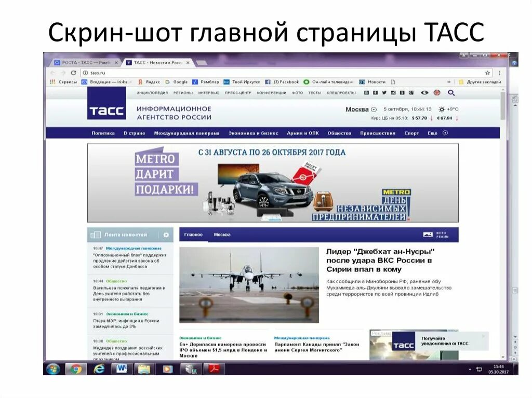Open Microsoft Word on the taskbar
The image size is (532, 398).
[x=122, y=369]
